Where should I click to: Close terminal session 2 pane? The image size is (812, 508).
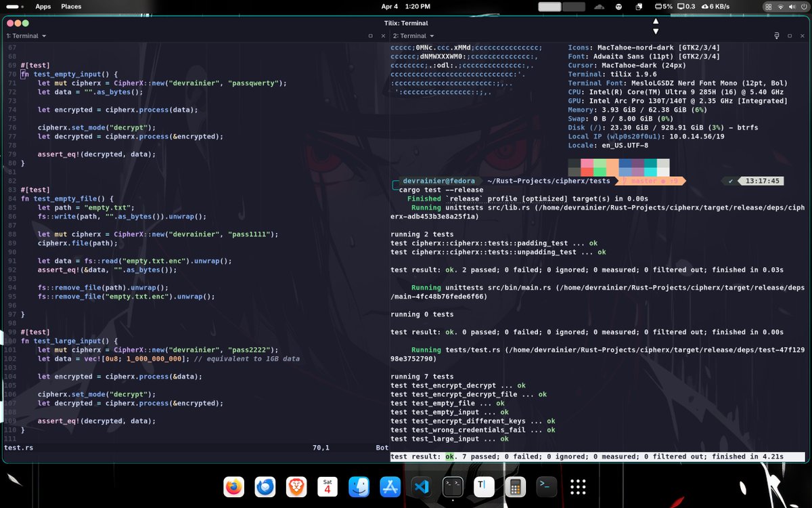(x=802, y=36)
